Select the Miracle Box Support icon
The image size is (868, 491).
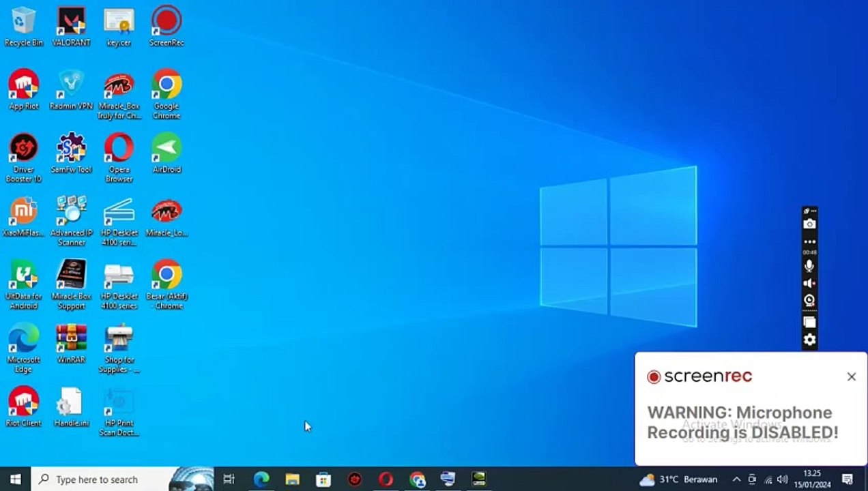coord(71,285)
